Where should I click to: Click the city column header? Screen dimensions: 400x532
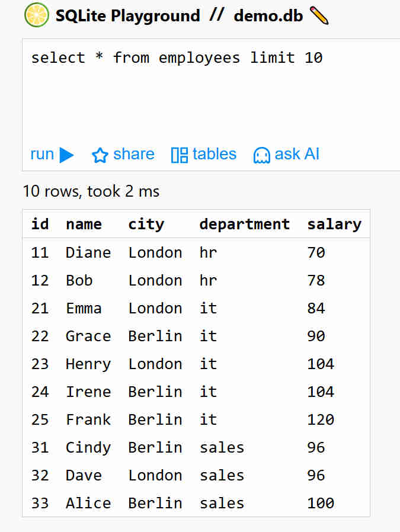tap(146, 225)
